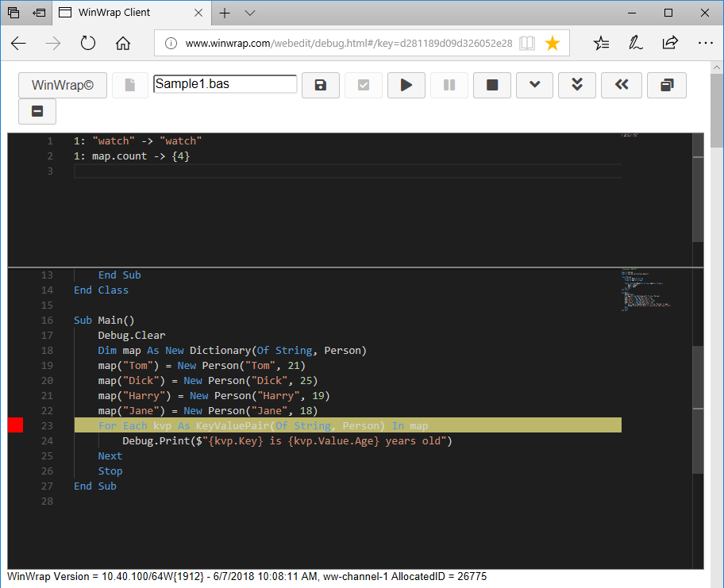Image resolution: width=724 pixels, height=588 pixels.
Task: Stop execution with the square icon
Action: click(x=492, y=85)
